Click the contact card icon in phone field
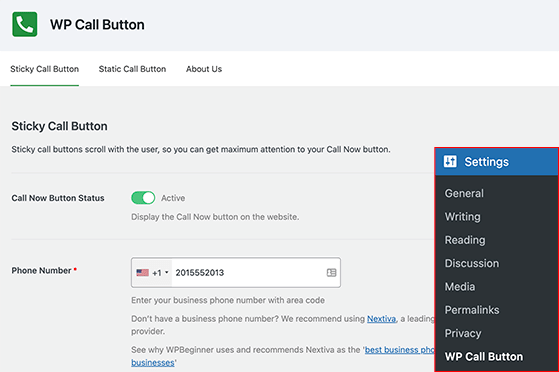559x372 pixels. point(331,272)
